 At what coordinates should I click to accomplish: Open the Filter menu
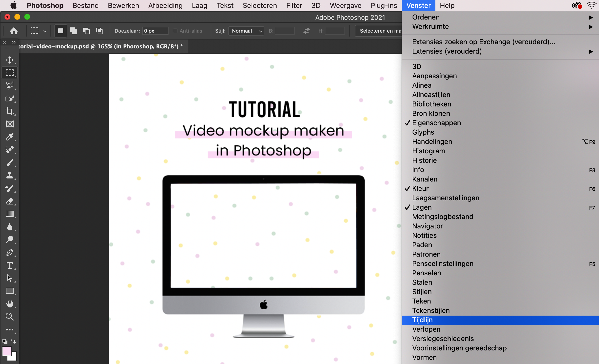(x=294, y=5)
